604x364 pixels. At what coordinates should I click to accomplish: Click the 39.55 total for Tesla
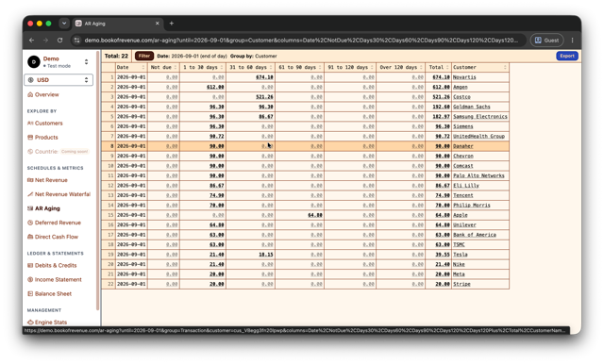click(443, 255)
